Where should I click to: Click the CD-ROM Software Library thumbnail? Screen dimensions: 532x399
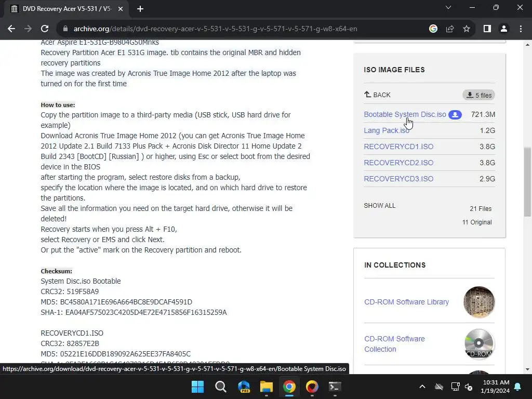click(x=479, y=302)
